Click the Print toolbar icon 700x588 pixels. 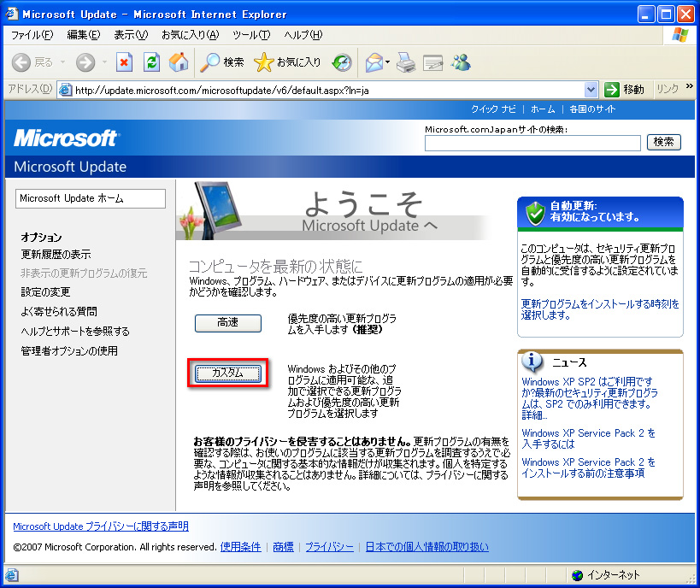click(x=406, y=62)
